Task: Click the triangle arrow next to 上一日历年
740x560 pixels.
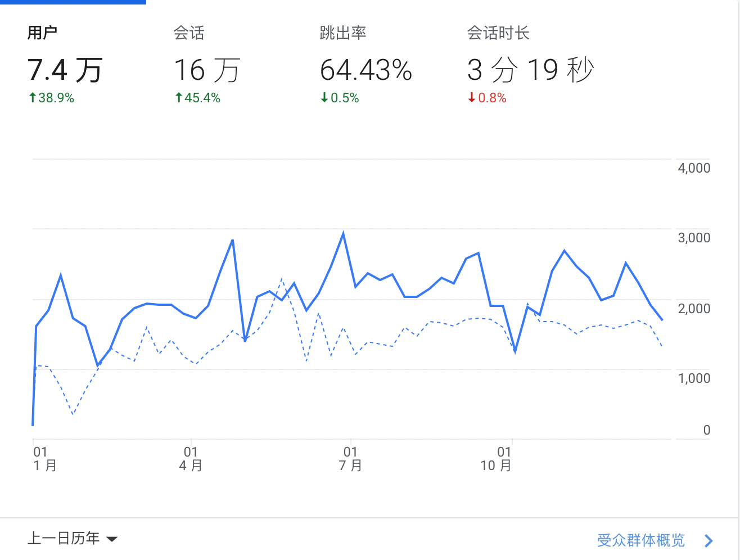Action: (x=112, y=539)
